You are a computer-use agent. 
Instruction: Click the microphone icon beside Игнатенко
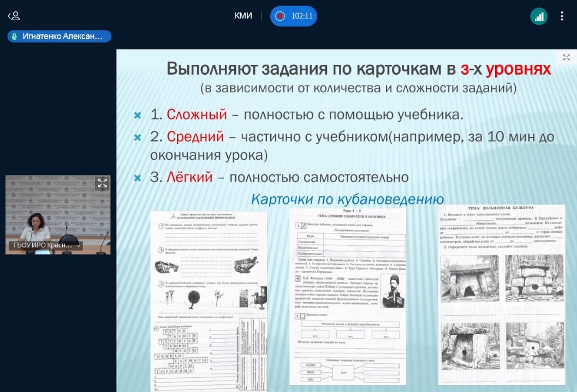pyautogui.click(x=15, y=37)
